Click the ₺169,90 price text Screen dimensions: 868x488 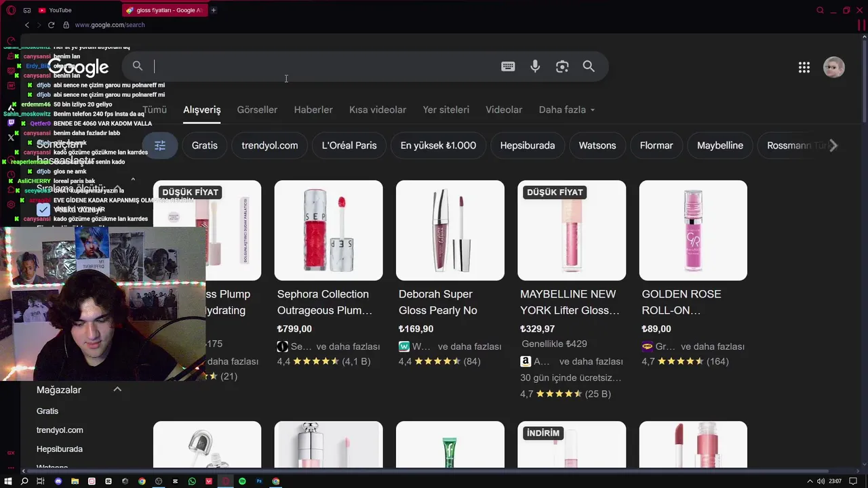pyautogui.click(x=416, y=329)
